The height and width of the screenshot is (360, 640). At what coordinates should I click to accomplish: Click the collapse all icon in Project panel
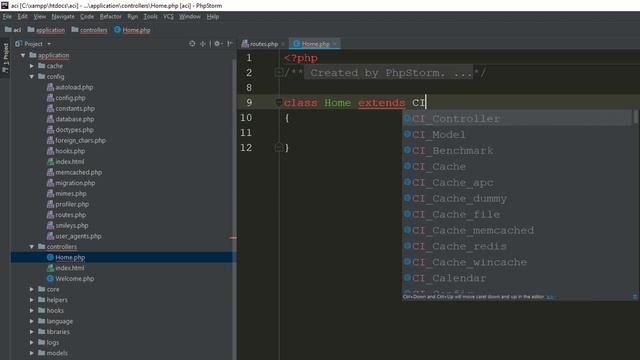coord(203,44)
